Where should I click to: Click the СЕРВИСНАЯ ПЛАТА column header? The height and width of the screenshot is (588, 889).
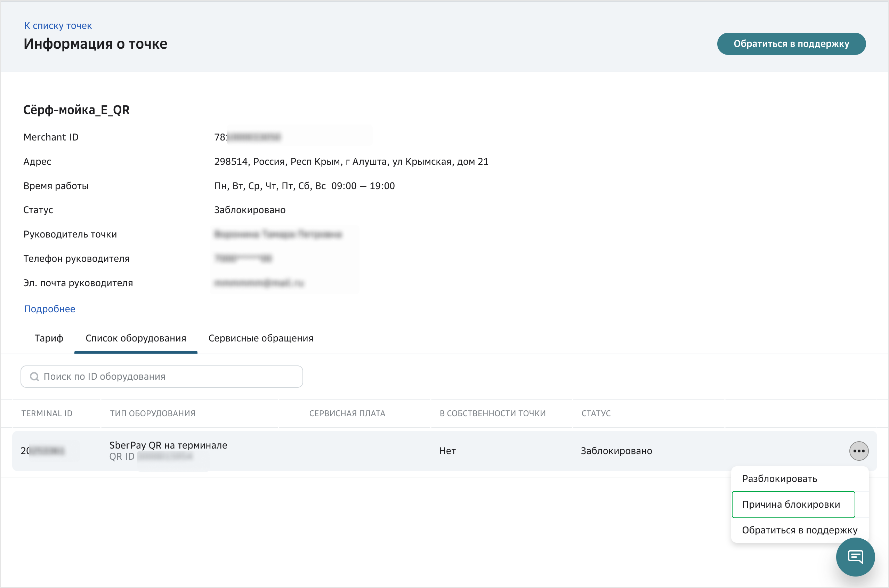coord(347,413)
